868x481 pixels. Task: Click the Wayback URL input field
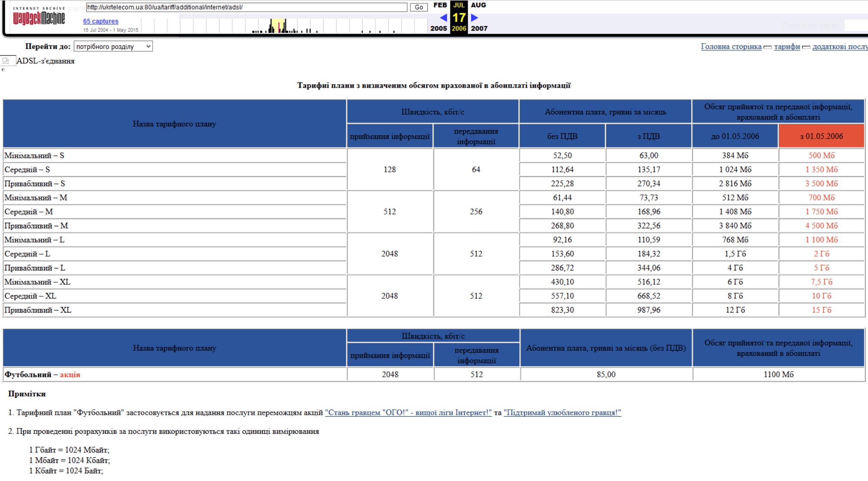246,7
